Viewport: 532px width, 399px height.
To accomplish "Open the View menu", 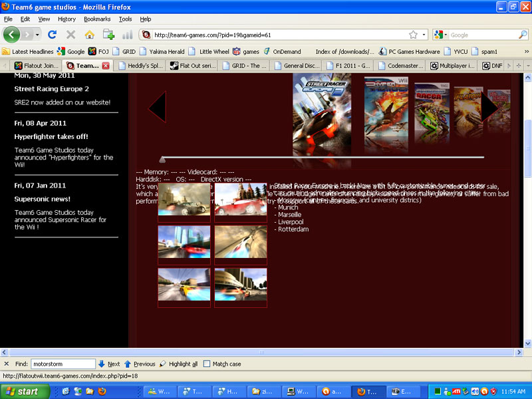I will tap(44, 19).
